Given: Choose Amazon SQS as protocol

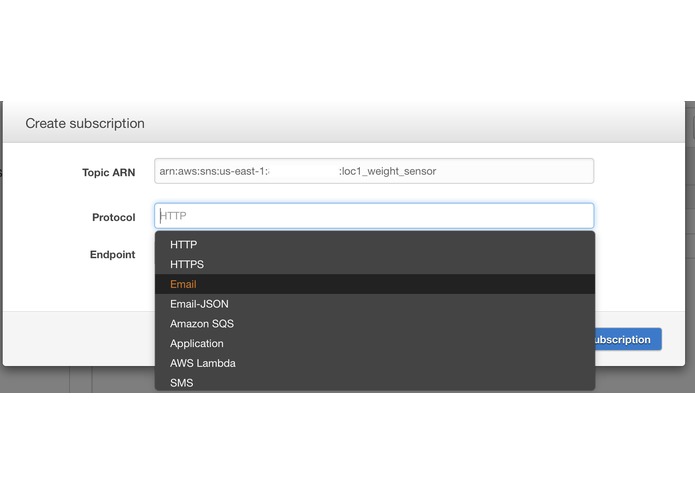Looking at the screenshot, I should tap(375, 324).
